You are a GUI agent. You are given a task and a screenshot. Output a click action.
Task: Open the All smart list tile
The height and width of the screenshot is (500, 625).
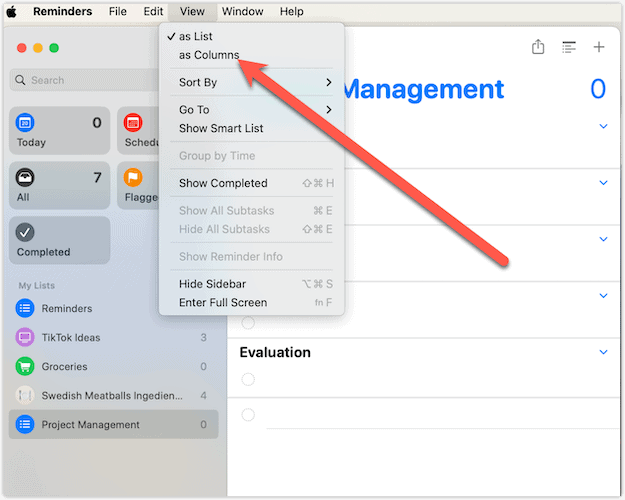pyautogui.click(x=60, y=186)
